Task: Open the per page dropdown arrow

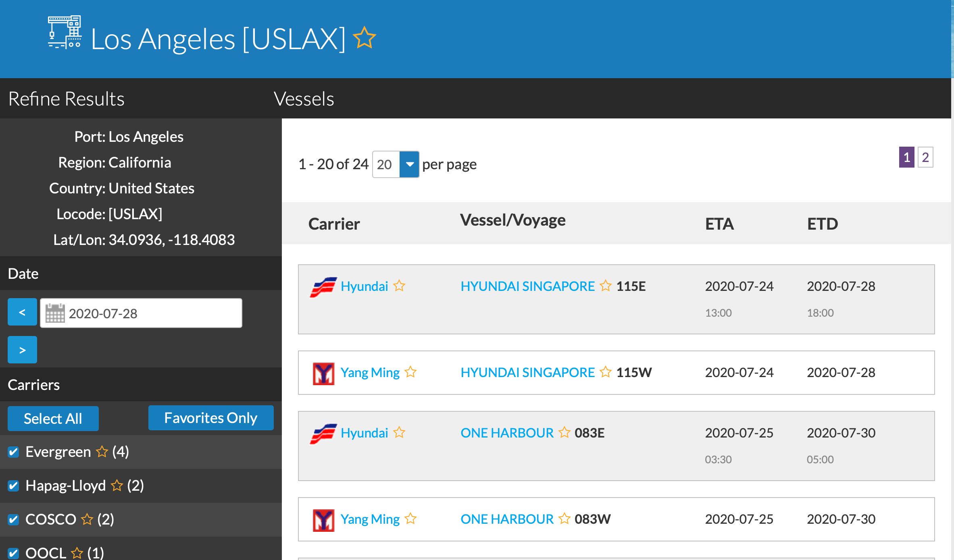Action: (409, 164)
